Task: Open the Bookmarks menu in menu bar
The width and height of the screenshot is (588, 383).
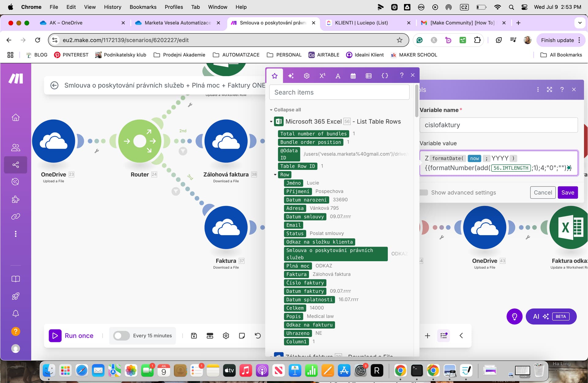Action: 143,7
